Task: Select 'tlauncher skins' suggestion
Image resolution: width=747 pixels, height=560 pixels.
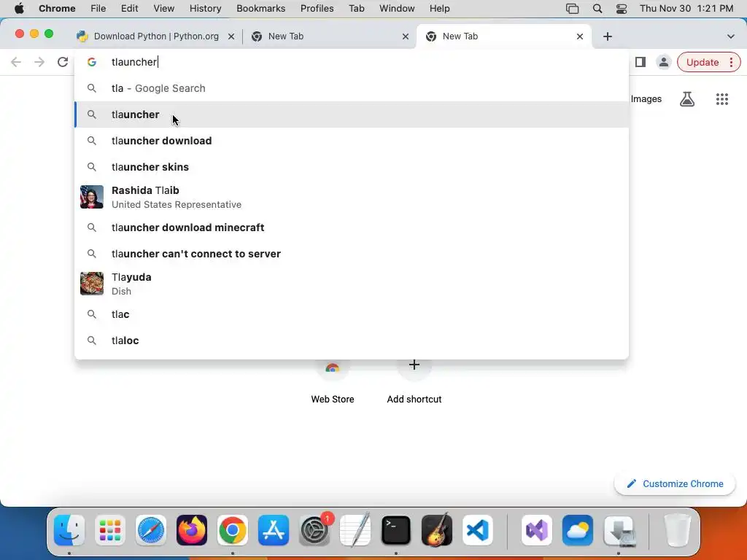Action: (x=352, y=167)
